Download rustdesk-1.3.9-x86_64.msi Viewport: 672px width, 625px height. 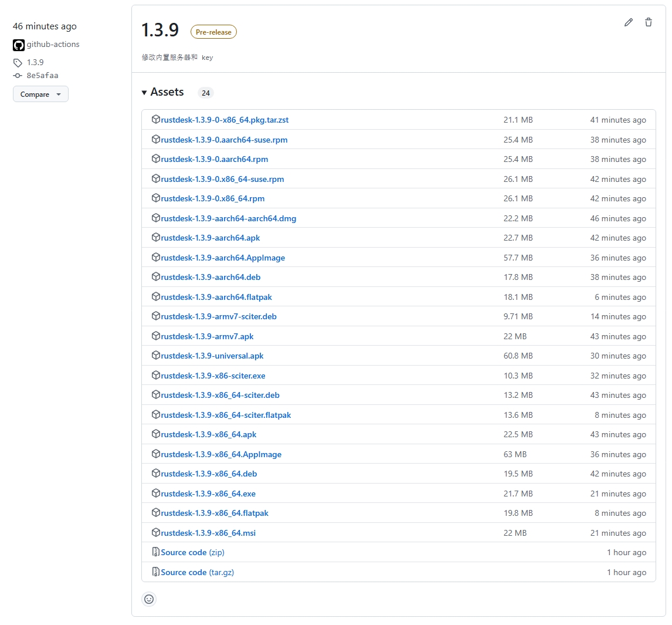[208, 533]
